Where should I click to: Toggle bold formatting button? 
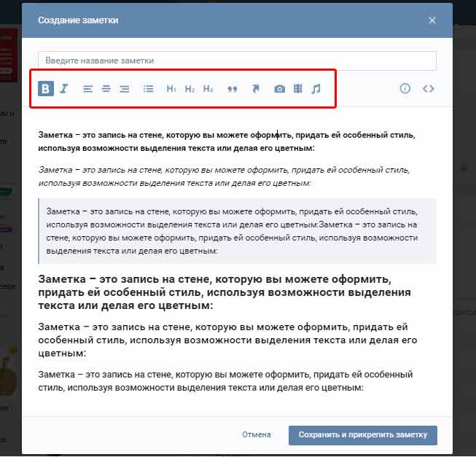click(46, 89)
